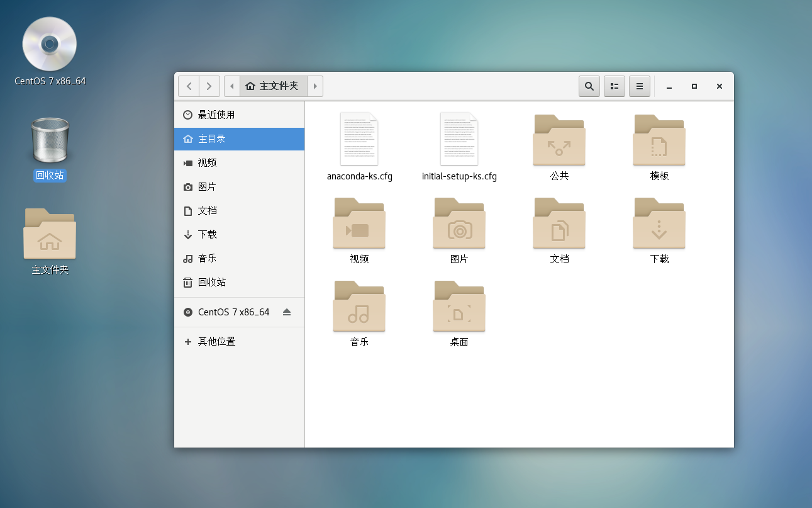Click the path bar right scroll arrow
This screenshot has height=508, width=812.
(315, 86)
